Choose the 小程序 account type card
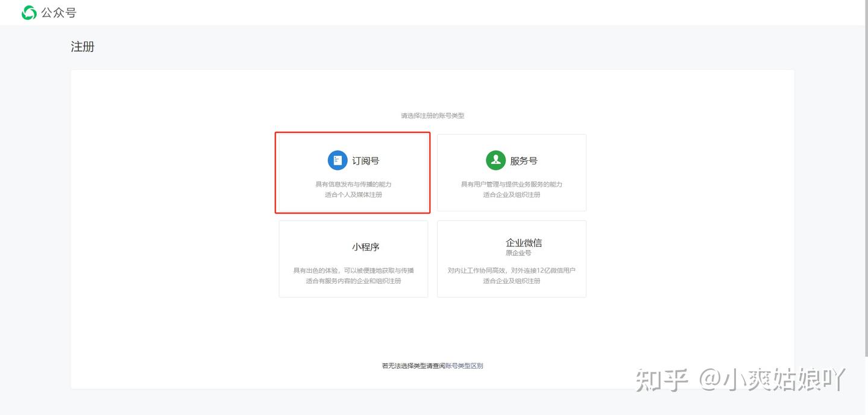 tap(353, 258)
